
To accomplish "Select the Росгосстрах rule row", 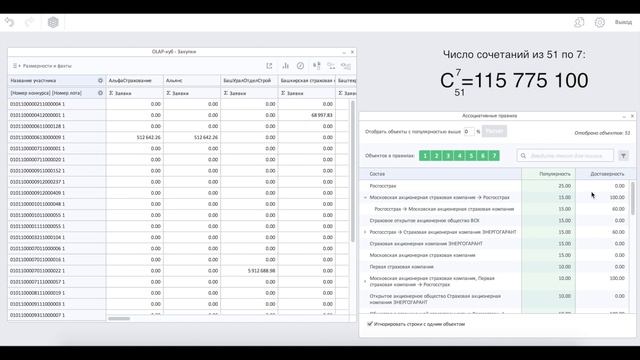I will [495, 186].
